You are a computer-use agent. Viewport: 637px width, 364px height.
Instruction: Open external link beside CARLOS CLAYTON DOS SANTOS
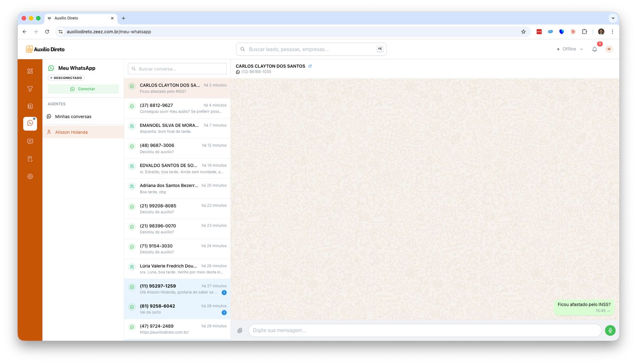point(310,66)
